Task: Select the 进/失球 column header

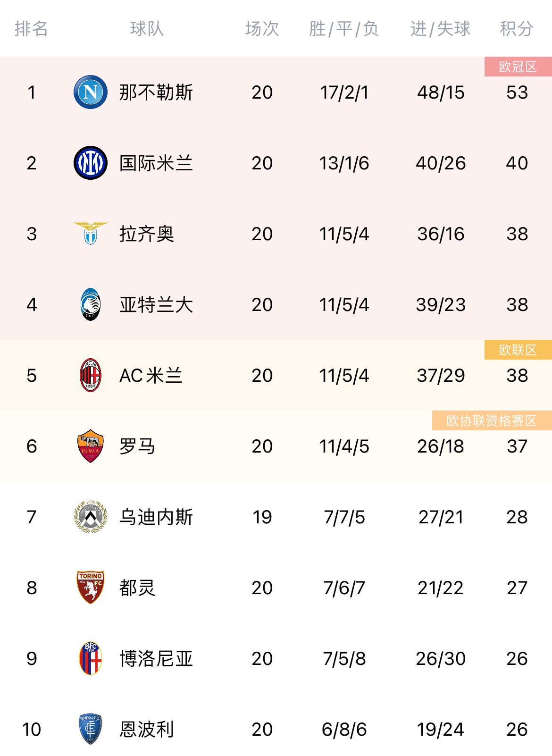Action: click(x=440, y=29)
